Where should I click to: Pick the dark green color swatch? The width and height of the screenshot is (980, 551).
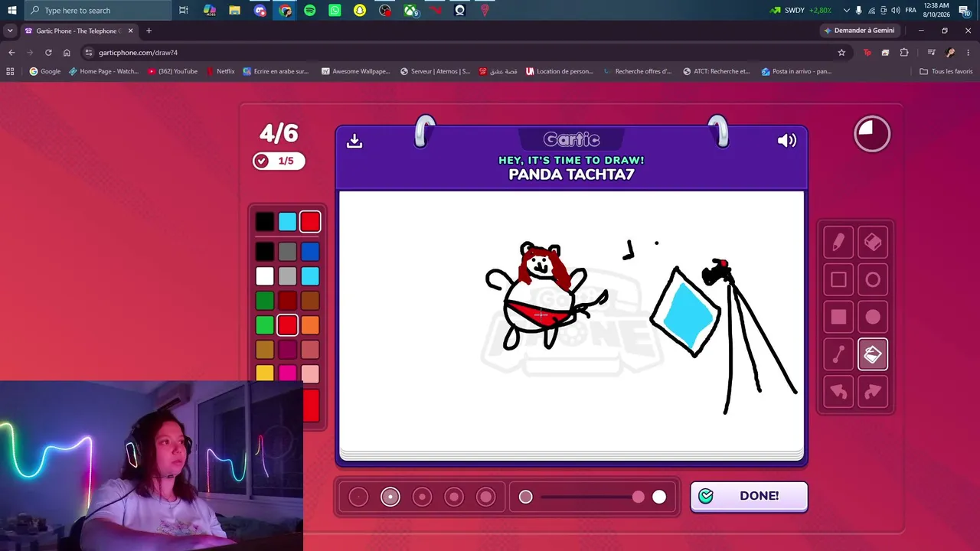pyautogui.click(x=264, y=301)
